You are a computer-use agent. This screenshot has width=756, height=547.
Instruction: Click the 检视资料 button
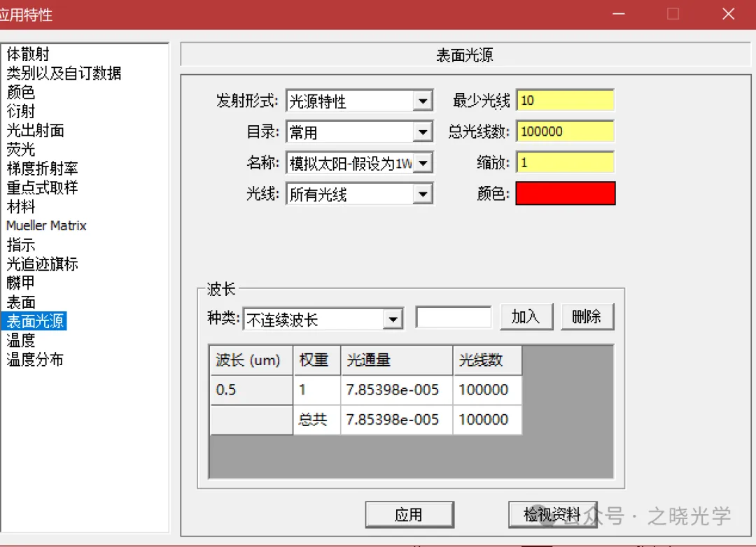(552, 516)
